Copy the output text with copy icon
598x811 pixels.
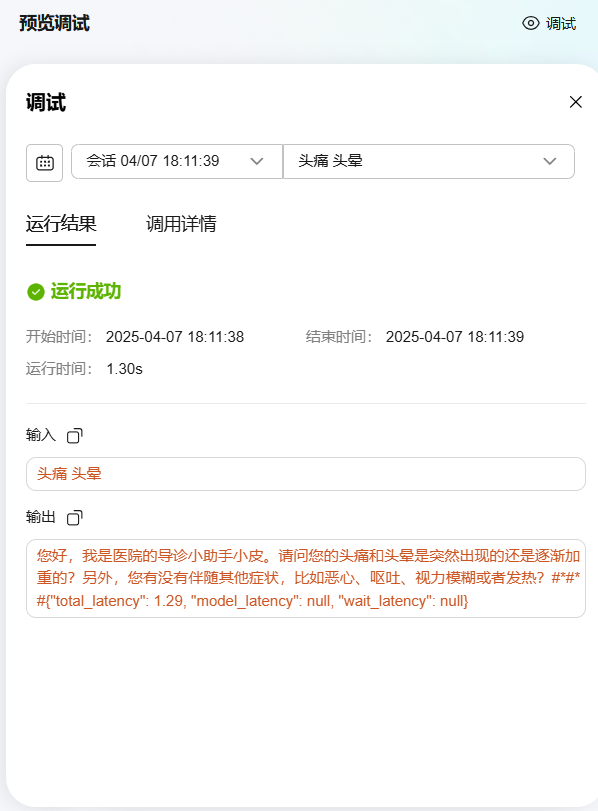[74, 517]
